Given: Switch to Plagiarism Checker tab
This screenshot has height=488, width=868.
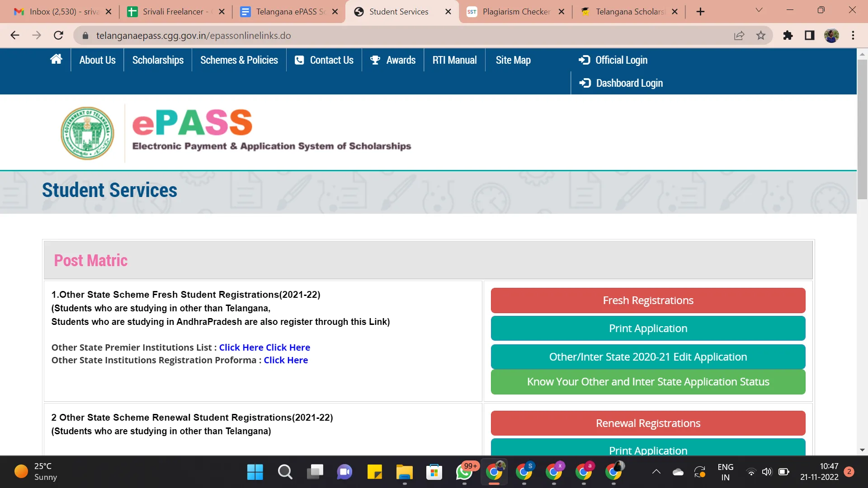Looking at the screenshot, I should (515, 12).
